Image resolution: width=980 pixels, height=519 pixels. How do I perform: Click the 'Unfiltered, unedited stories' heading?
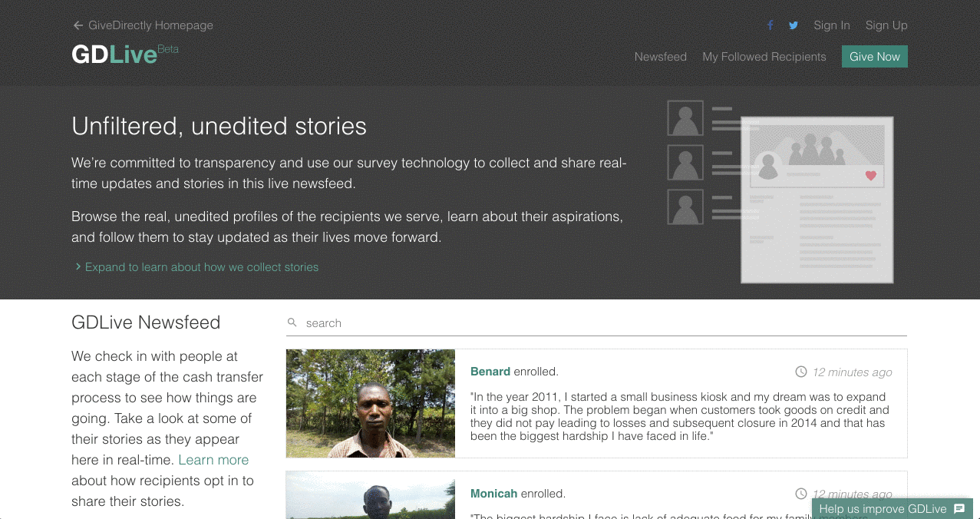coord(219,126)
